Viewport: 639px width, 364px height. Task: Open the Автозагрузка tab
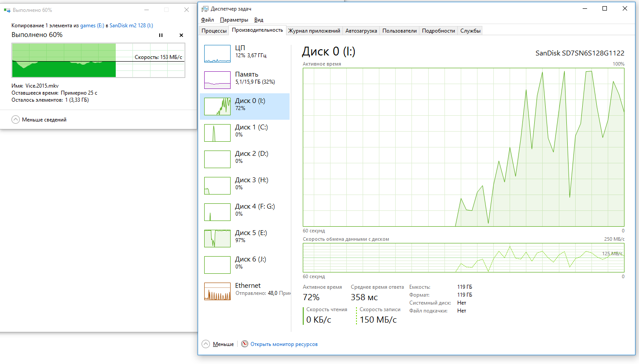(361, 31)
